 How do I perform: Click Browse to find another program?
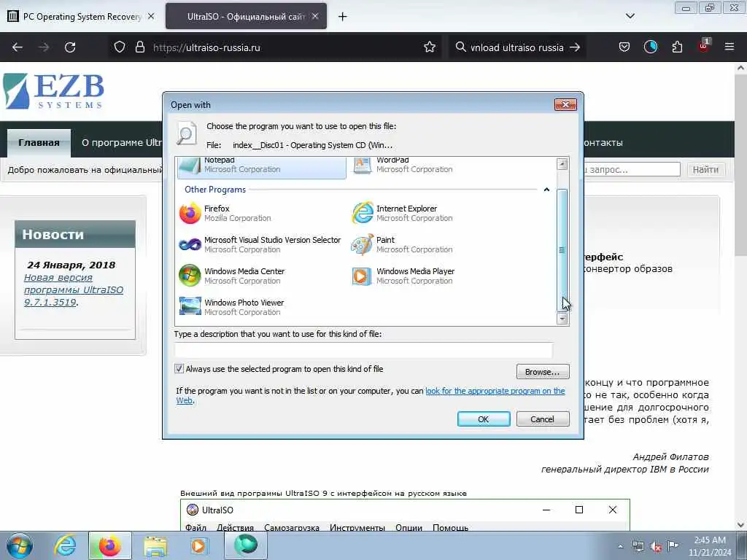click(x=543, y=371)
